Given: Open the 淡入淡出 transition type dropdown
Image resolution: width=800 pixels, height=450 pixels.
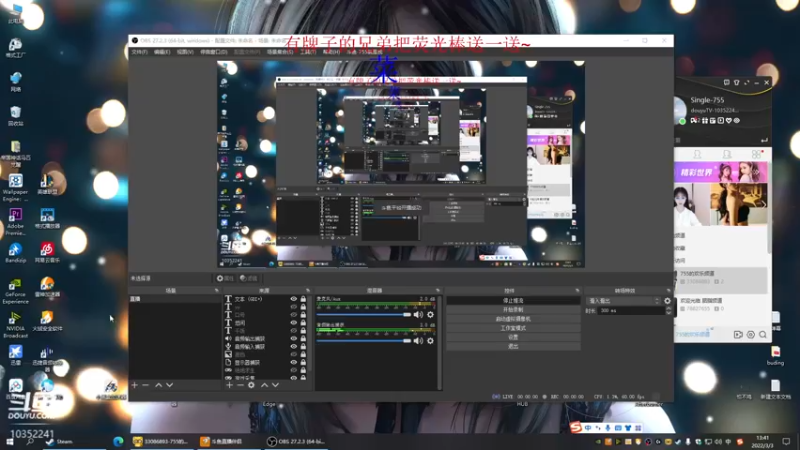Looking at the screenshot, I should 624,301.
